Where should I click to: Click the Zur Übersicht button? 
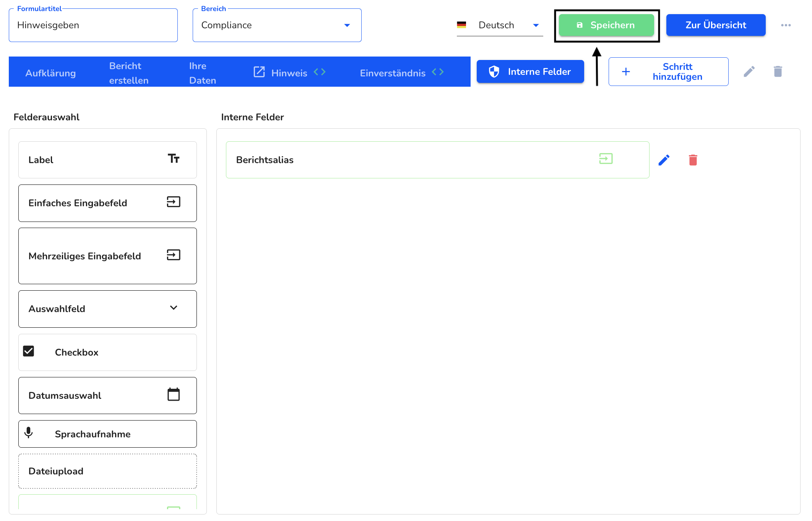(x=716, y=25)
